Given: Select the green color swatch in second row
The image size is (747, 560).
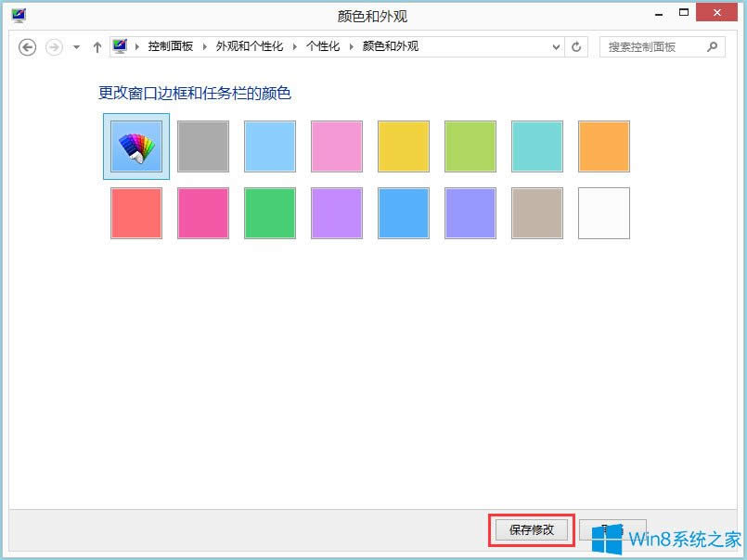Looking at the screenshot, I should pyautogui.click(x=269, y=213).
